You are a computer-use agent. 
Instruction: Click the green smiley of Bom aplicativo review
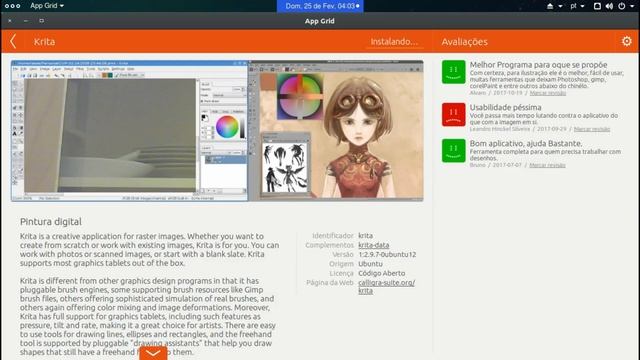(x=453, y=151)
